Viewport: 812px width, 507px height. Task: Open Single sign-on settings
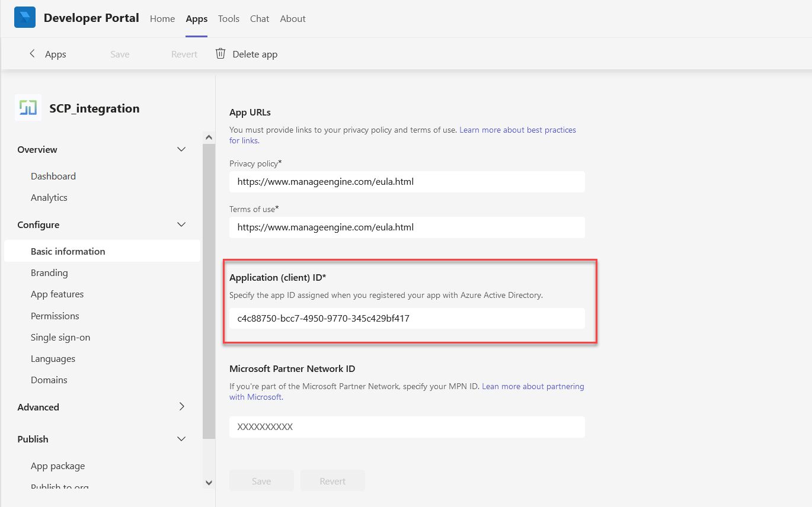click(60, 338)
